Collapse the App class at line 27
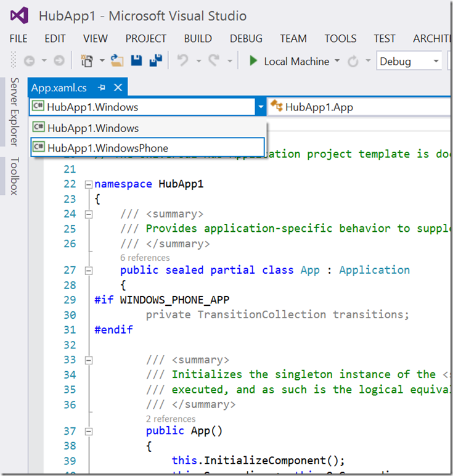Viewport: 453px width, 476px height. point(88,271)
